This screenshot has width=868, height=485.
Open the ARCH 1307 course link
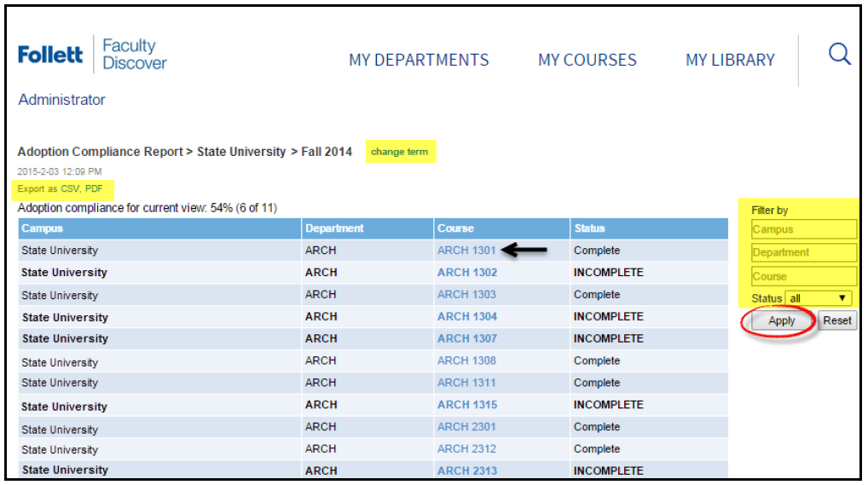pyautogui.click(x=467, y=338)
